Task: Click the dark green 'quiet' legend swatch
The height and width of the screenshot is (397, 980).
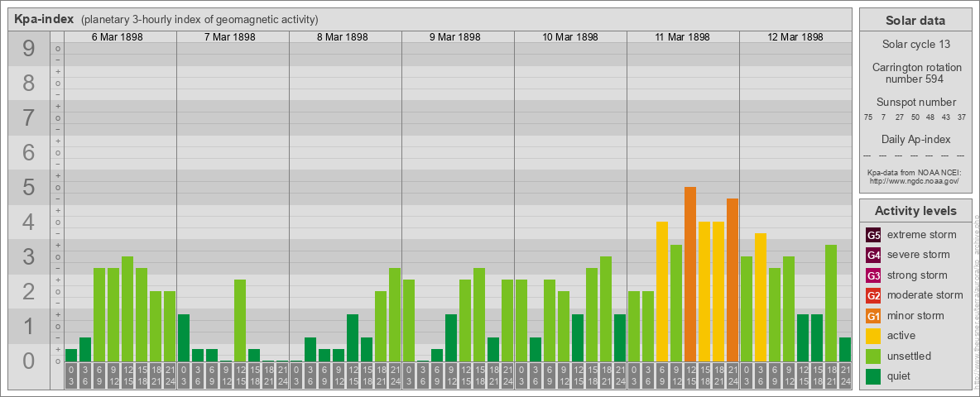Action: 873,375
